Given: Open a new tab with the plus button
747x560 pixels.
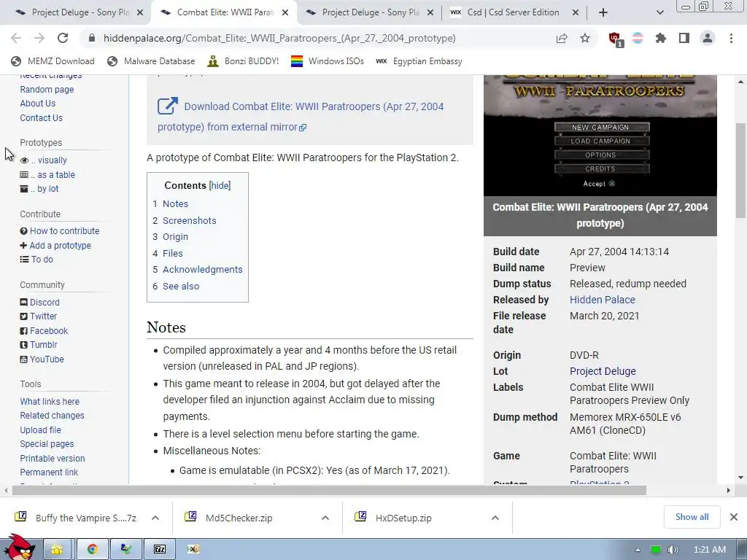Looking at the screenshot, I should click(603, 12).
